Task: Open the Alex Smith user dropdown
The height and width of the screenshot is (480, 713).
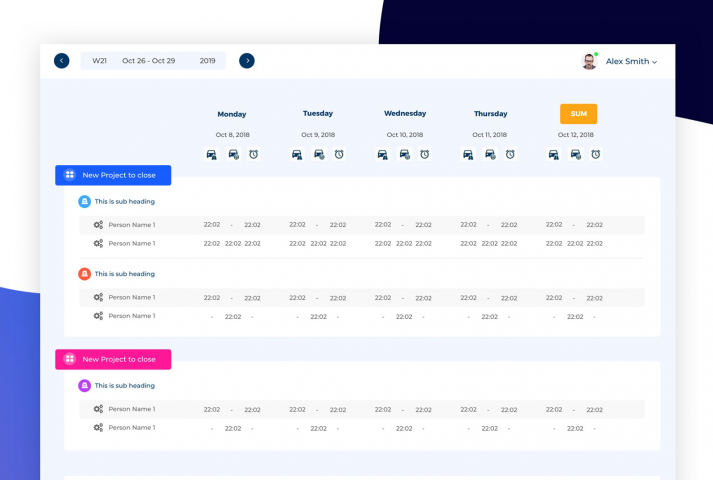Action: coord(631,61)
